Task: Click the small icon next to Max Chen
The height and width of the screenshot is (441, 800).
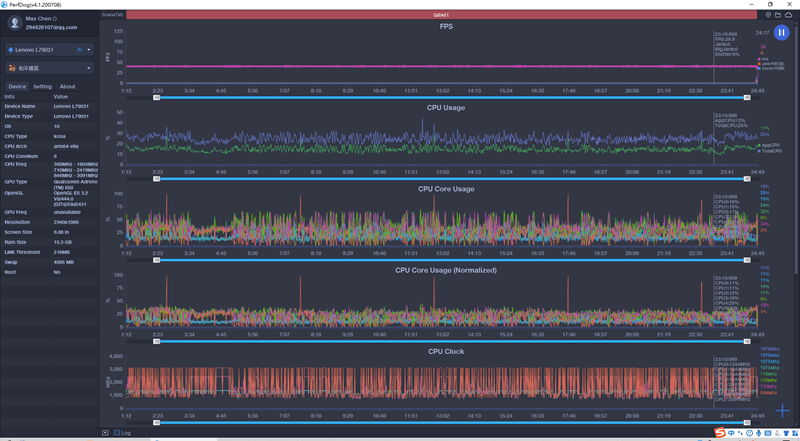Action: pos(55,19)
